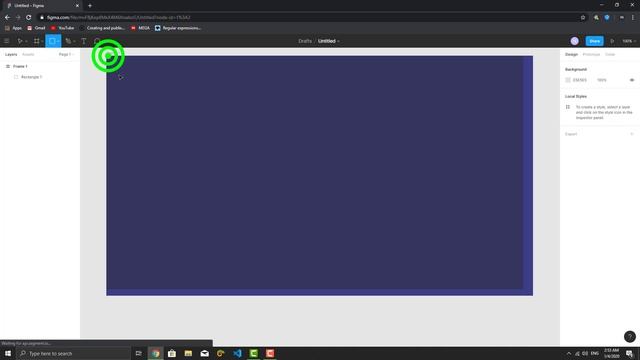Screen dimensions: 640x360
Task: Click the Present play icon
Action: [612, 41]
